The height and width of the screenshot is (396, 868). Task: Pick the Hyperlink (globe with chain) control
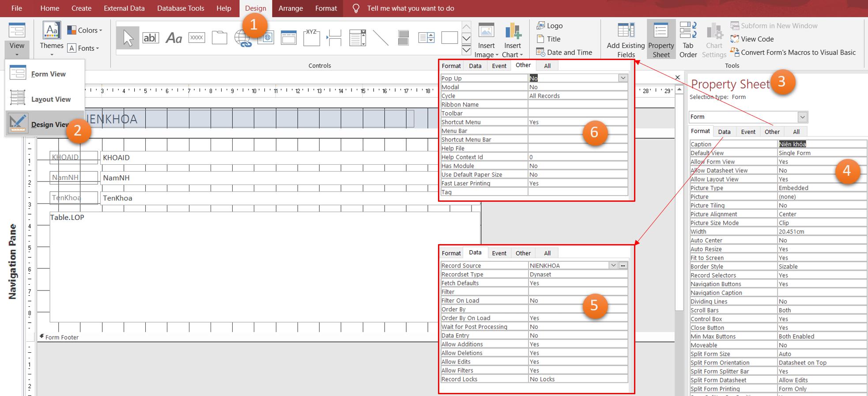[242, 38]
